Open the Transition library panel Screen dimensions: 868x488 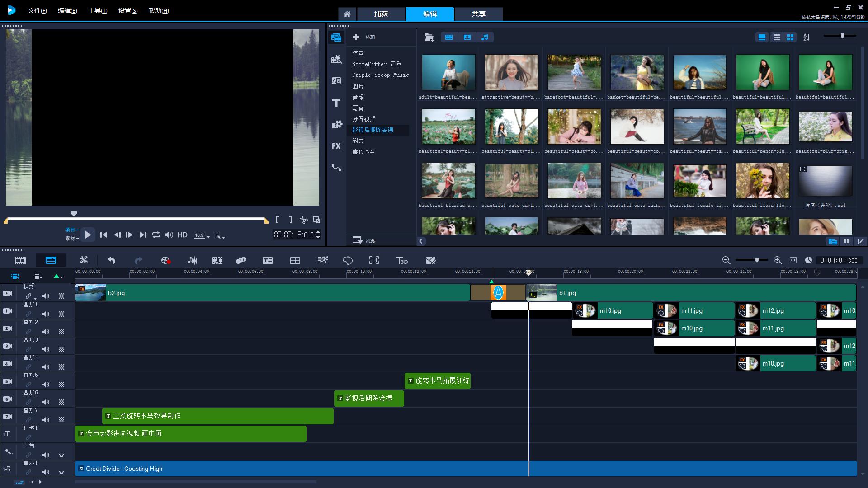336,81
